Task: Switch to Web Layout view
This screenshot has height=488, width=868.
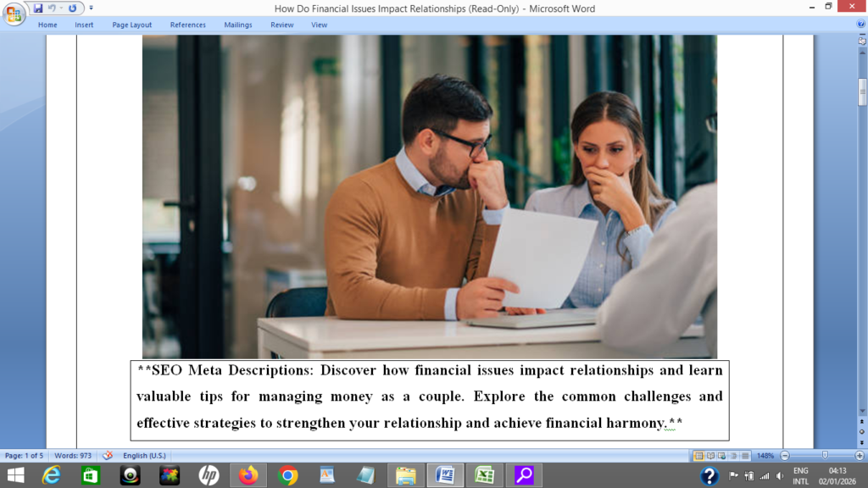Action: point(722,456)
